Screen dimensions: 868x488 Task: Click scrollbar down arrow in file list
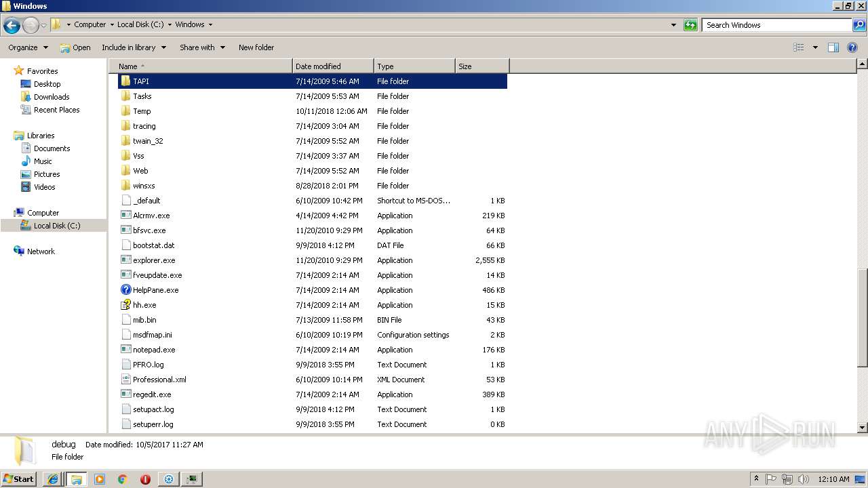click(863, 428)
